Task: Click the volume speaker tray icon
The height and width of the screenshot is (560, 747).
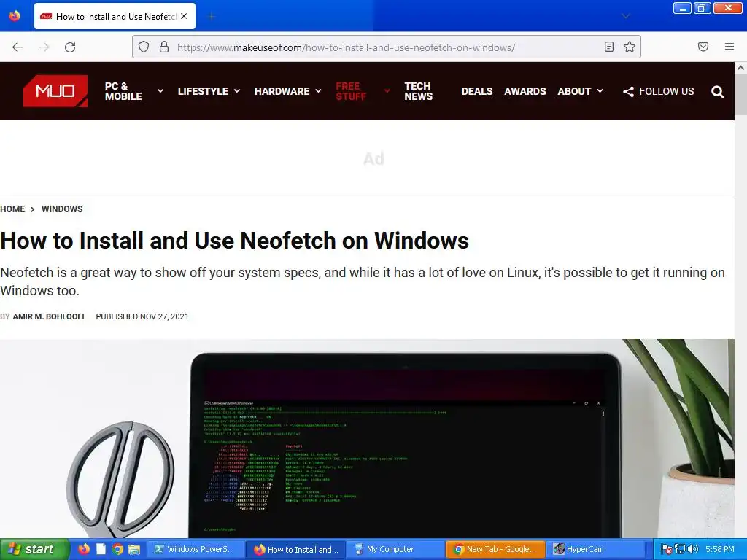Action: (693, 550)
